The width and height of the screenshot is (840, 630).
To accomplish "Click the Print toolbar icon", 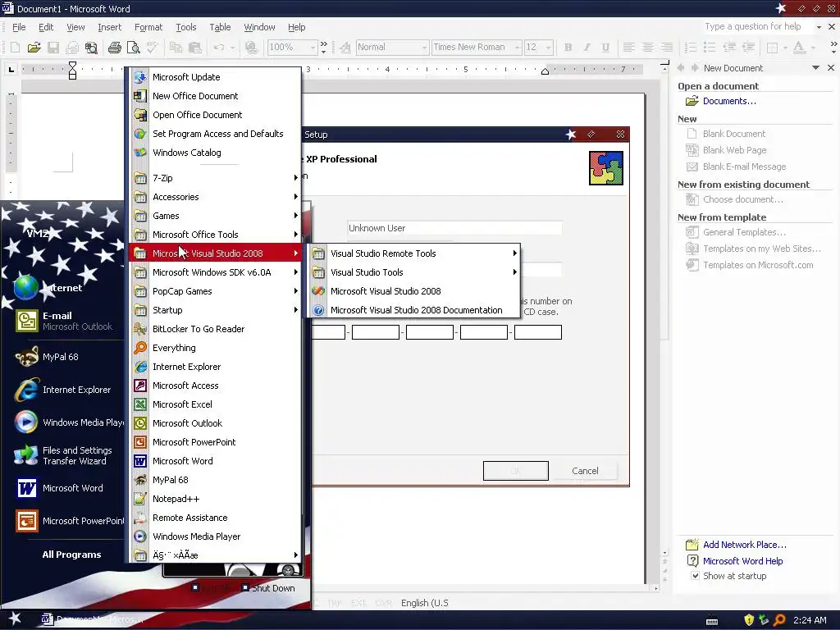I will coord(114,47).
